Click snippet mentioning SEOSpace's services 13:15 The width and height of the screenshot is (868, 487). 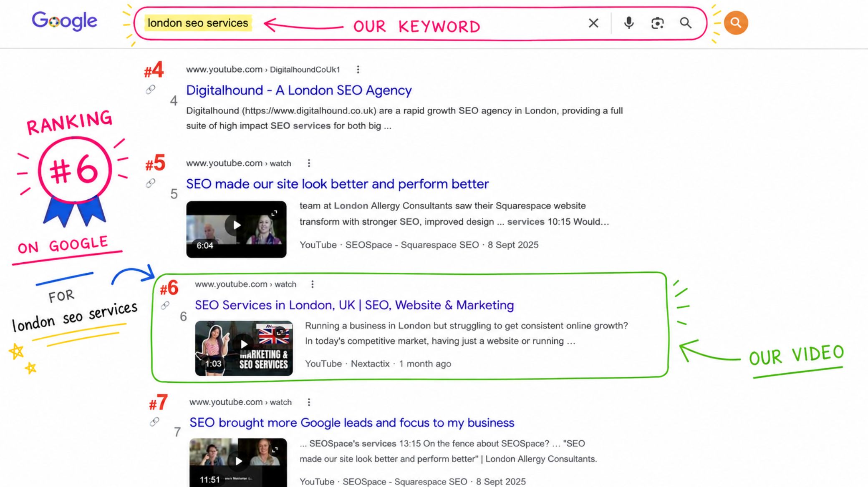point(448,451)
